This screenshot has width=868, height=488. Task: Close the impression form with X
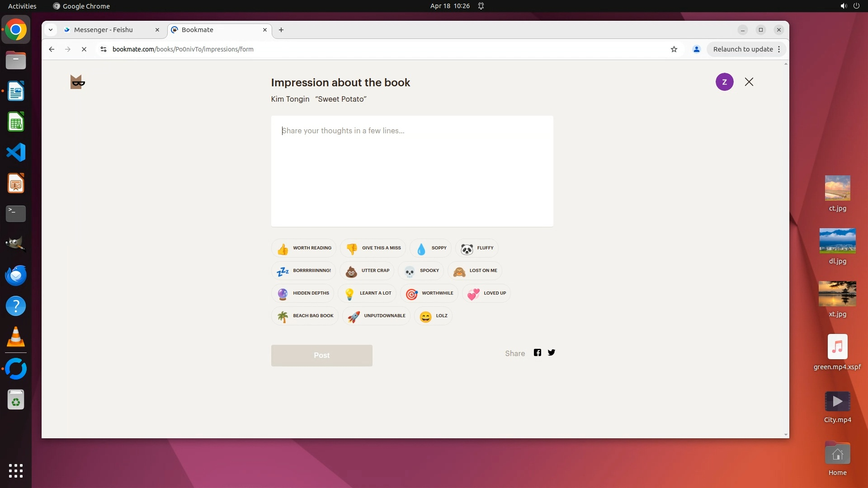[749, 82]
